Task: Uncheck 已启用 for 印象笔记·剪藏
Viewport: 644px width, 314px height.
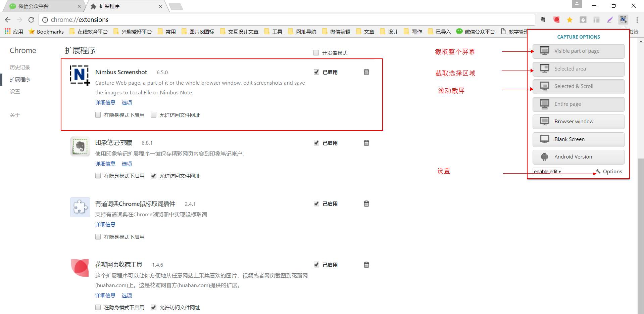Action: (316, 143)
